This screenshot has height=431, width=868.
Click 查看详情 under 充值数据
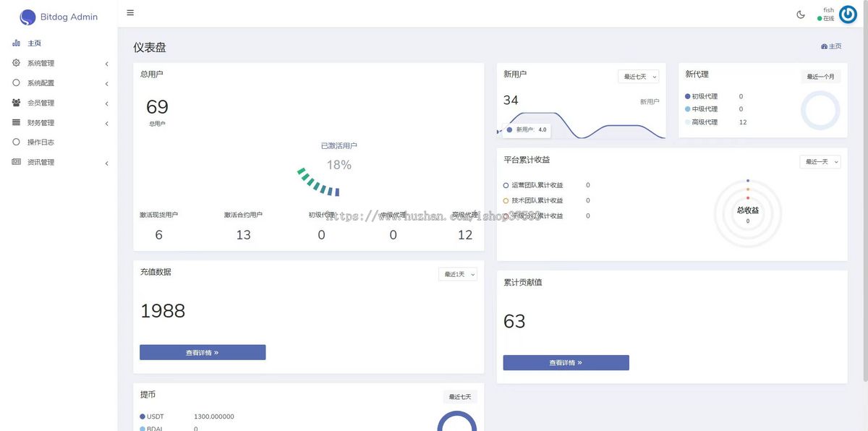pos(203,352)
